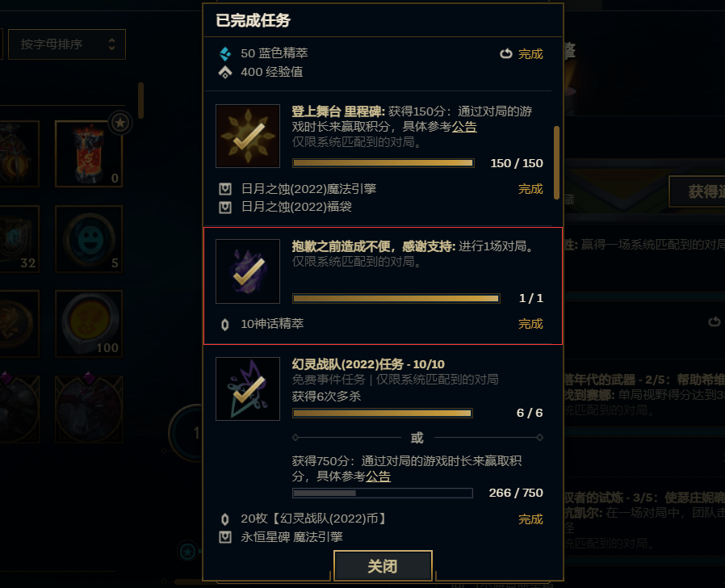Click the 幻灵战队(2022) mission icon

pyautogui.click(x=248, y=388)
